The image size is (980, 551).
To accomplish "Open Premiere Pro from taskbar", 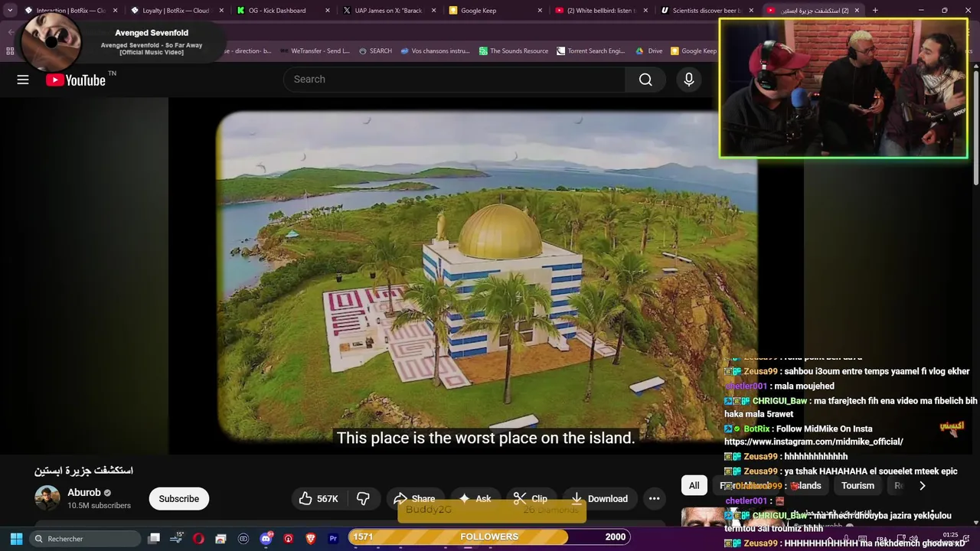I will pyautogui.click(x=333, y=539).
